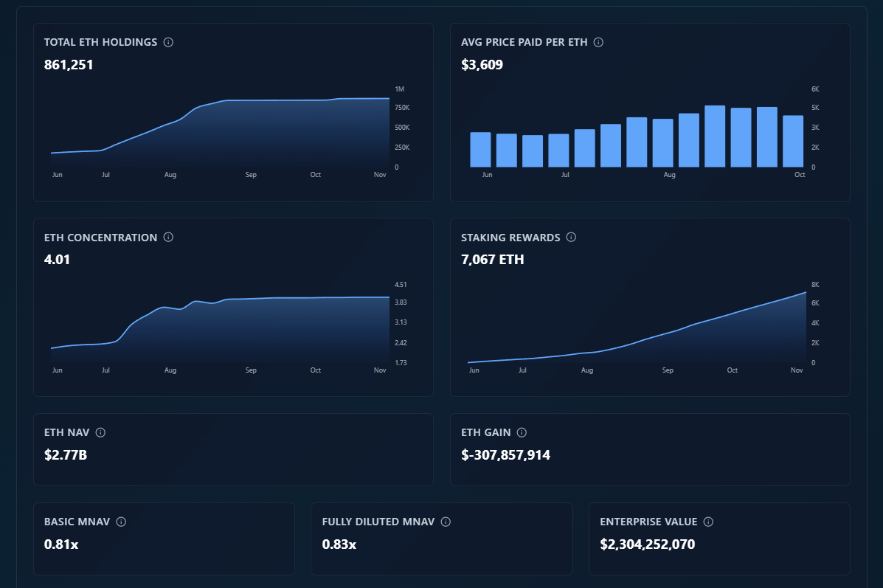Click the ENTERPRISE VALUE info icon
The width and height of the screenshot is (883, 588).
tap(707, 522)
